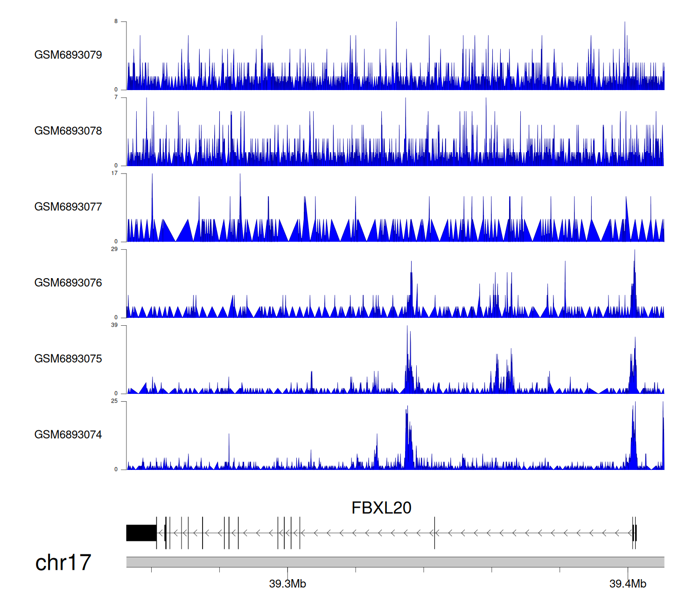
Task: Click the y-axis maximum value 25
Action: [x=114, y=401]
